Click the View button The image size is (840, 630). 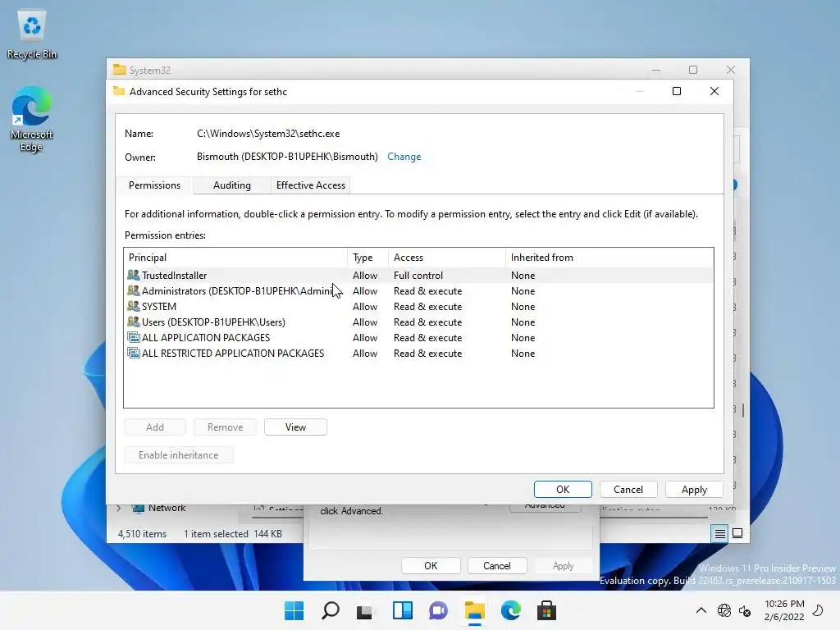pyautogui.click(x=295, y=427)
